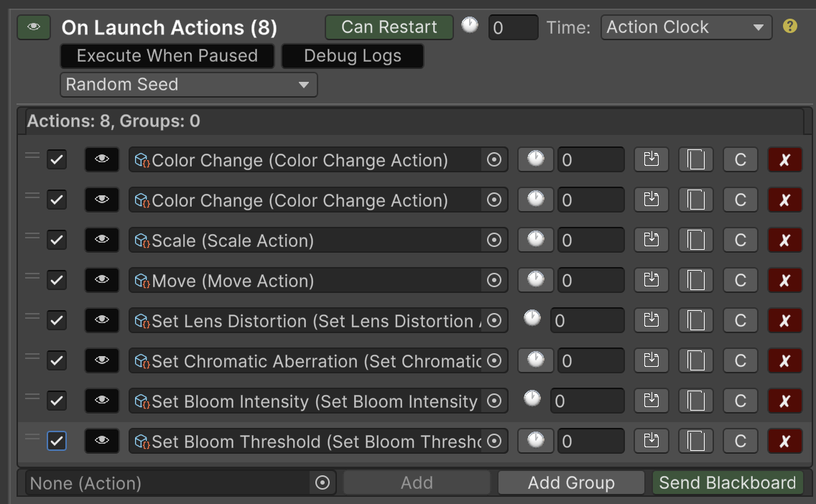Expand the Random Seed dropdown
The height and width of the screenshot is (504, 816).
188,85
